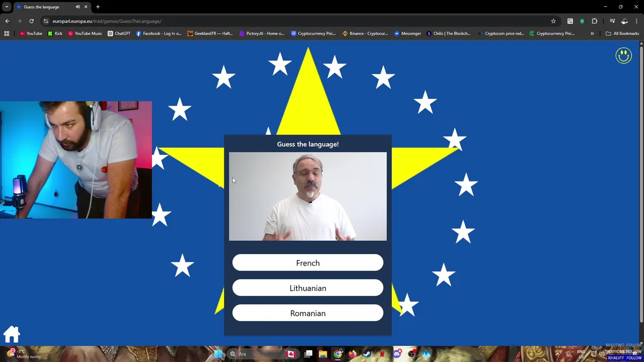
Task: View site information icon in address bar
Action: click(x=46, y=21)
